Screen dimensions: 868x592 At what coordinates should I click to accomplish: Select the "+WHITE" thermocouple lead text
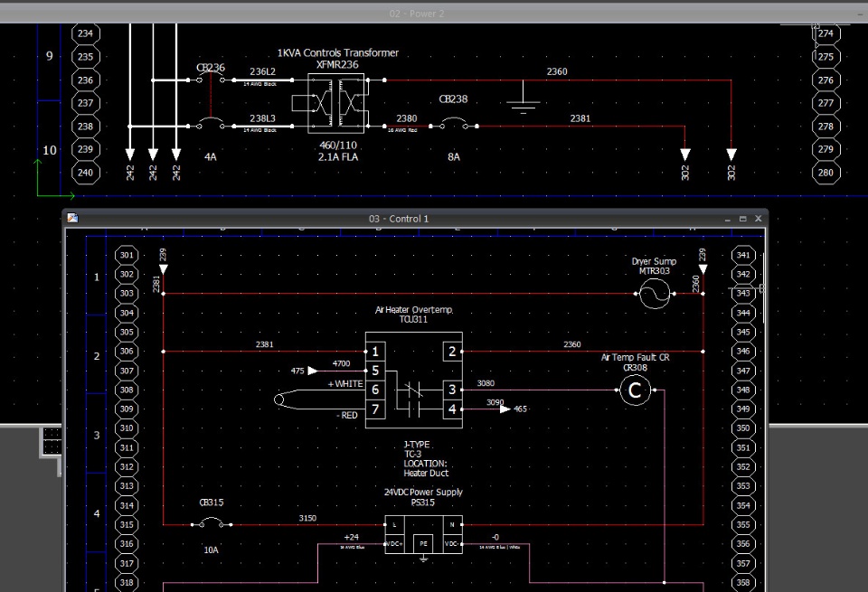pyautogui.click(x=345, y=383)
